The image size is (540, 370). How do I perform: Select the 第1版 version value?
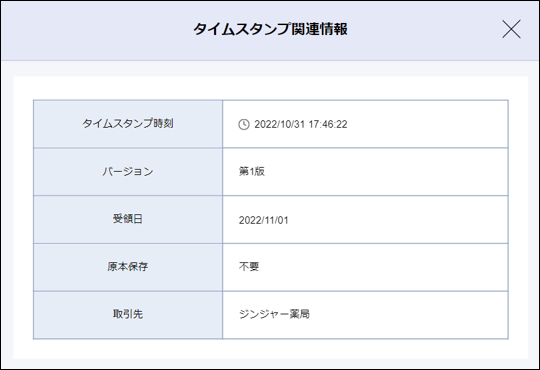(x=252, y=171)
